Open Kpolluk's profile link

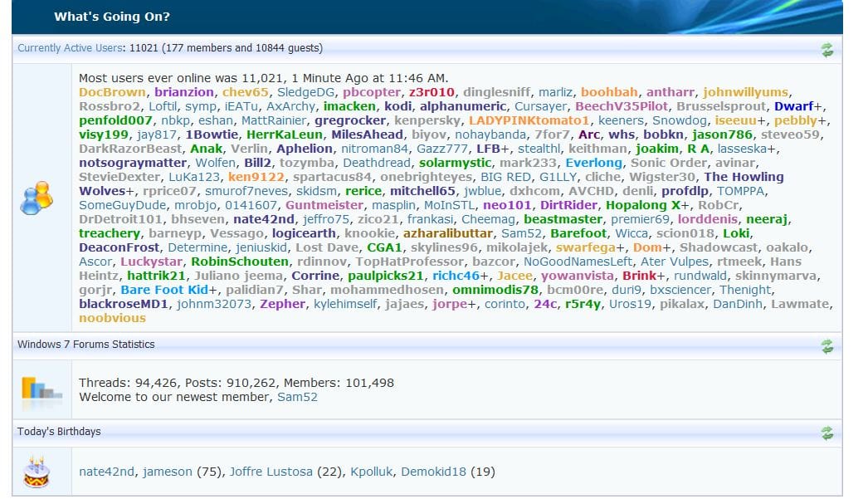372,472
